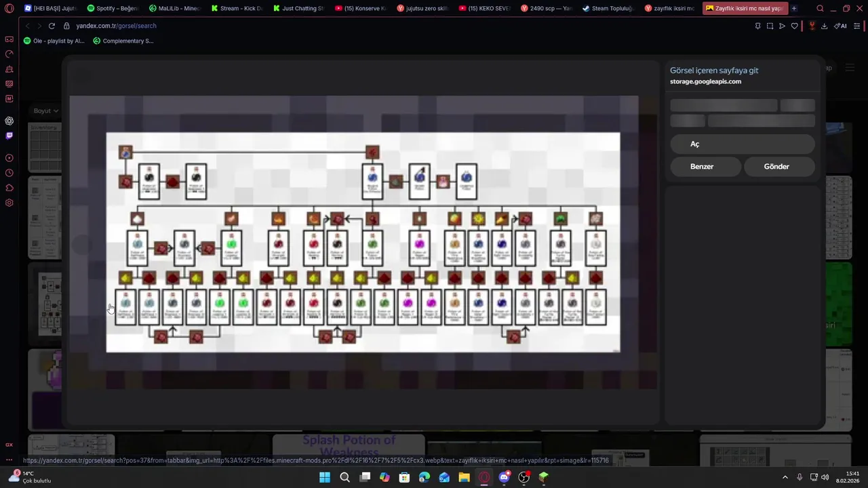Switch to the 2490 scp tab

(546, 8)
